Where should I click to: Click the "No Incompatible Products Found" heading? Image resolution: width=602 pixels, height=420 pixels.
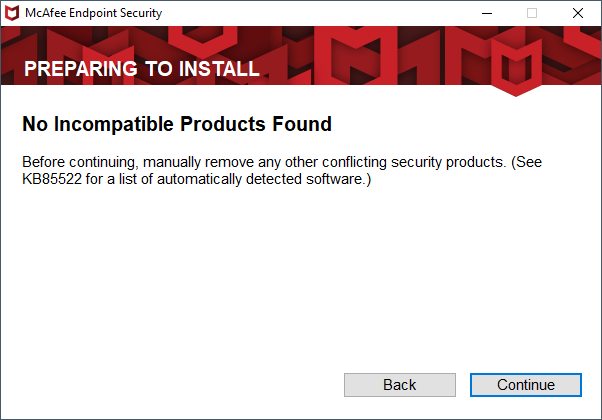click(177, 124)
